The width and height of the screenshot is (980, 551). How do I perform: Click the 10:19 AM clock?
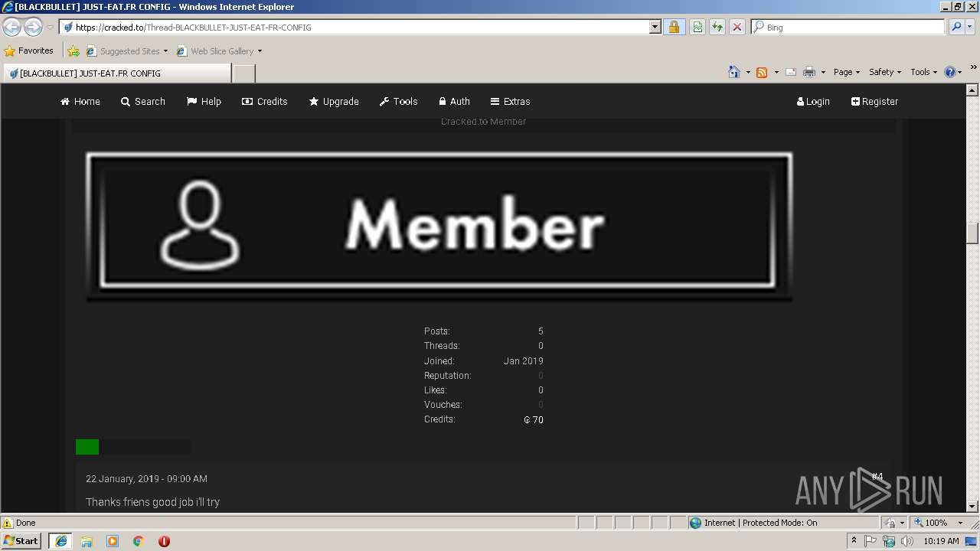[941, 541]
